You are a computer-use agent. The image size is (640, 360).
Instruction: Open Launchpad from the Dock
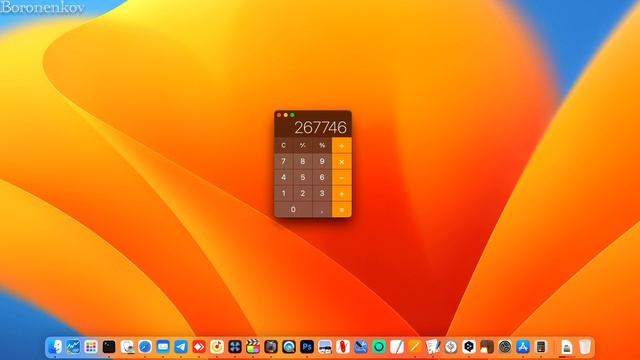click(91, 347)
